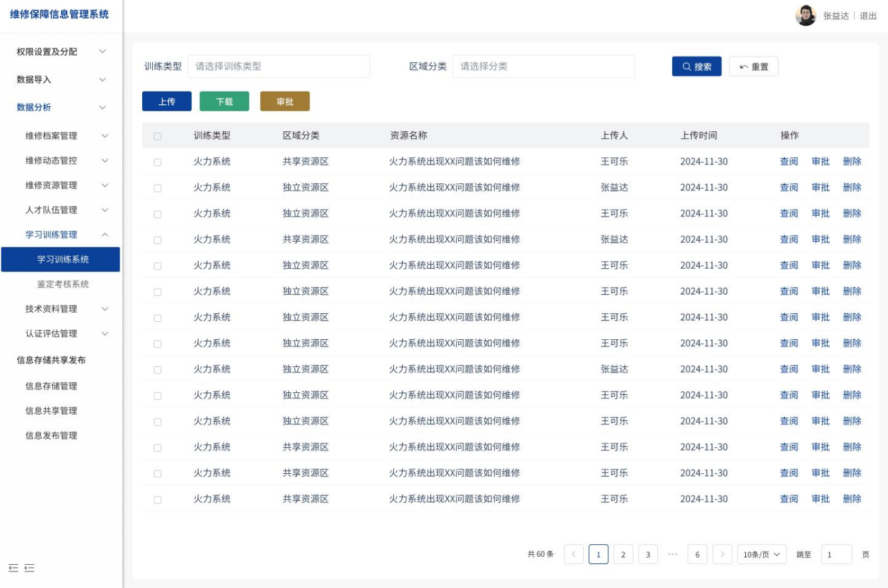Click the green 下载 download button
The height and width of the screenshot is (588, 888).
(224, 102)
